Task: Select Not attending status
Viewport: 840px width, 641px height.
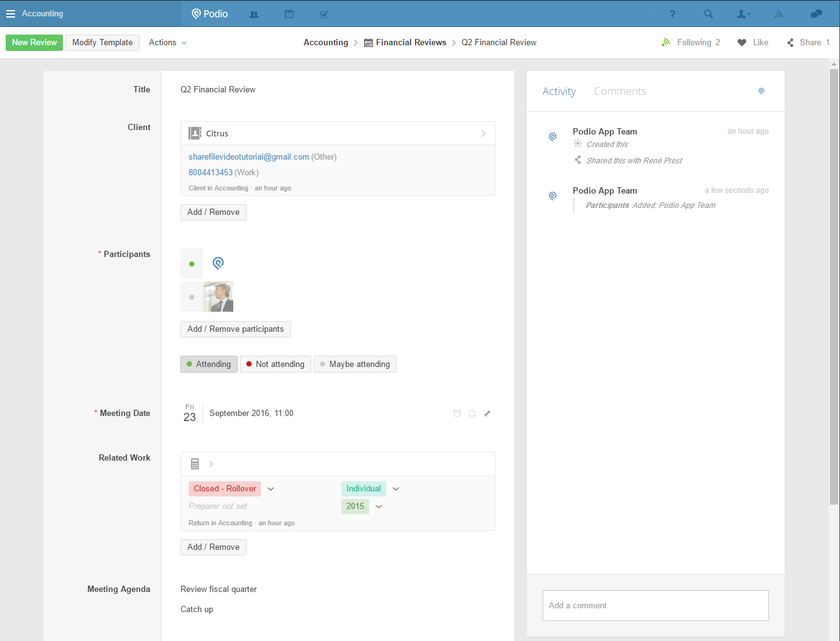Action: 275,364
